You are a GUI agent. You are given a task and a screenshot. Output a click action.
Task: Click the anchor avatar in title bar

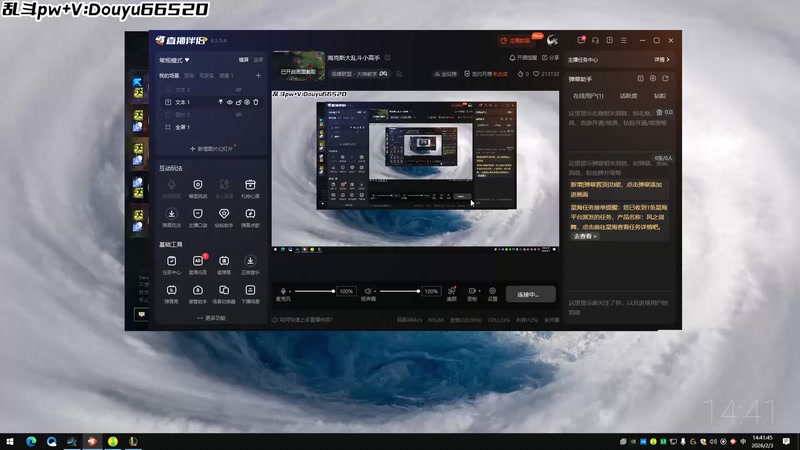(552, 40)
